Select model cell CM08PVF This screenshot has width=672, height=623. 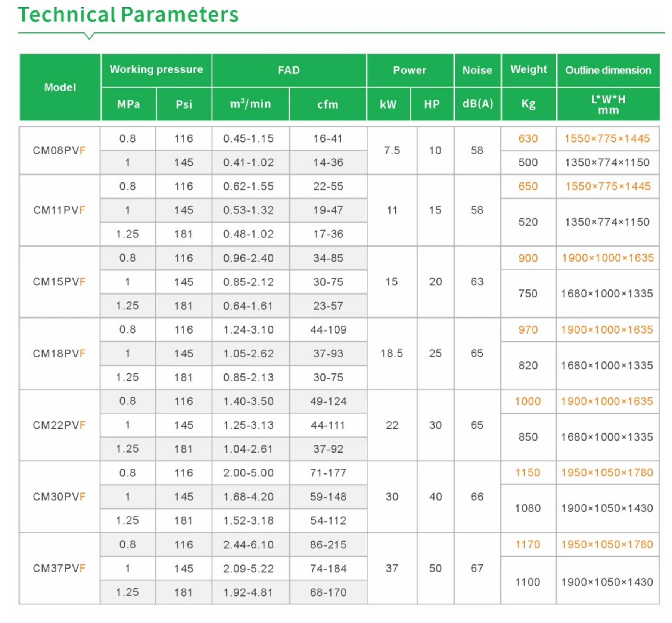tap(59, 150)
